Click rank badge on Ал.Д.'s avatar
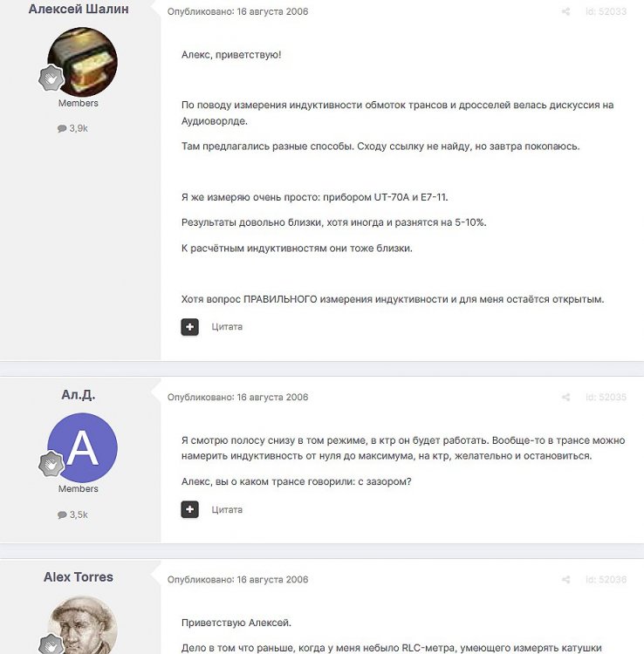Image resolution: width=644 pixels, height=654 pixels. pyautogui.click(x=51, y=464)
